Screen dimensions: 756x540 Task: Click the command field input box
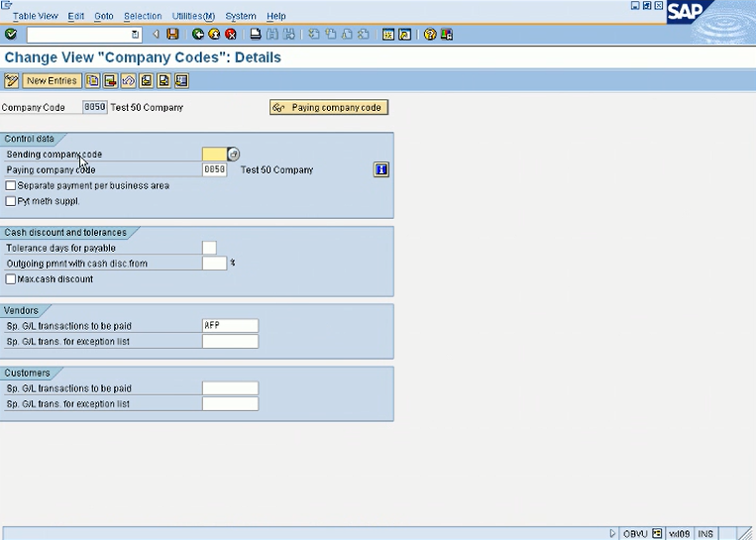click(79, 35)
